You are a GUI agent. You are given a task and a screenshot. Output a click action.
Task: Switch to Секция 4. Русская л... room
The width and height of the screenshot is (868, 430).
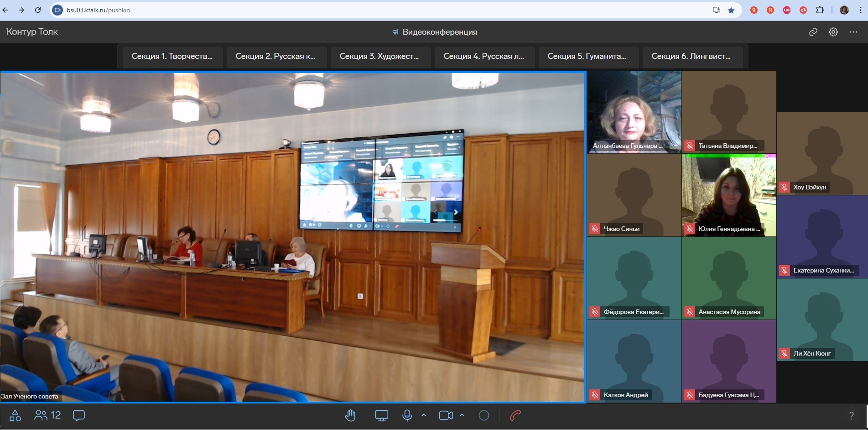[484, 56]
